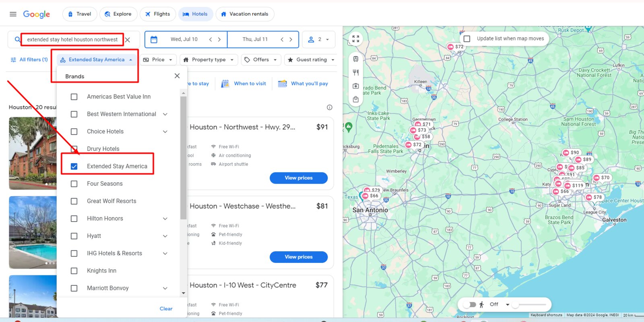Check Hilton Honors brand
Screen dimensions: 644x322
(74, 219)
